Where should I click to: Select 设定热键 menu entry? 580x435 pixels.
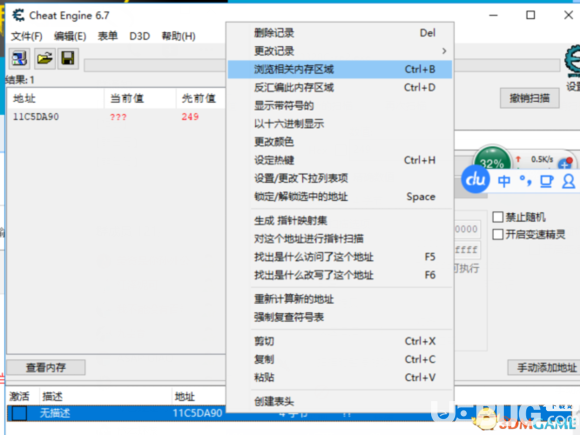[x=340, y=160]
